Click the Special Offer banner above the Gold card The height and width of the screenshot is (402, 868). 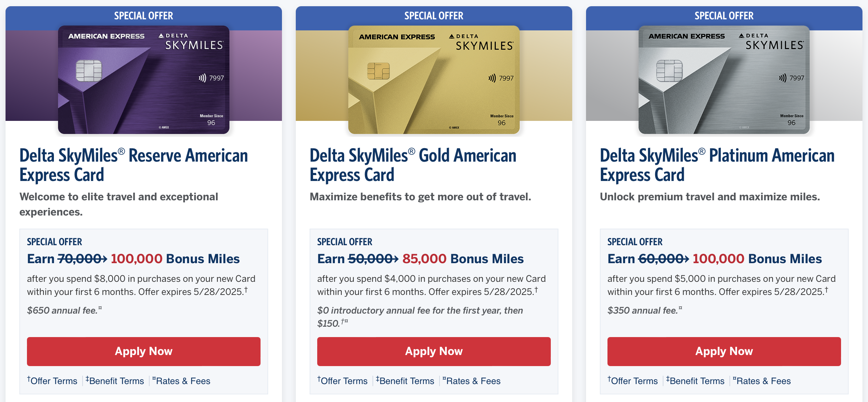(x=434, y=16)
